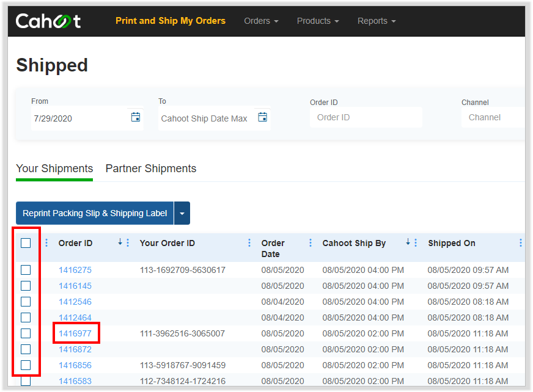Screen dimensions: 533x392
Task: Sort by Your Order ID column header
Action: coord(167,243)
